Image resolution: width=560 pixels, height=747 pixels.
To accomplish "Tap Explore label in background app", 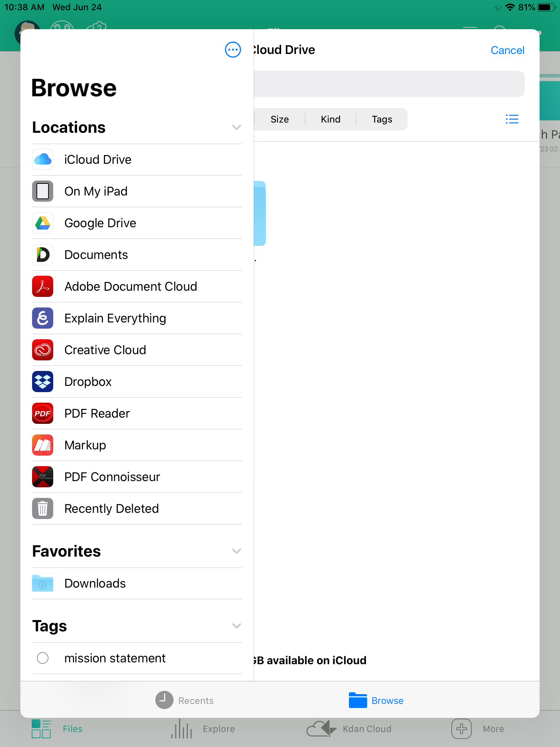I will coord(219,729).
